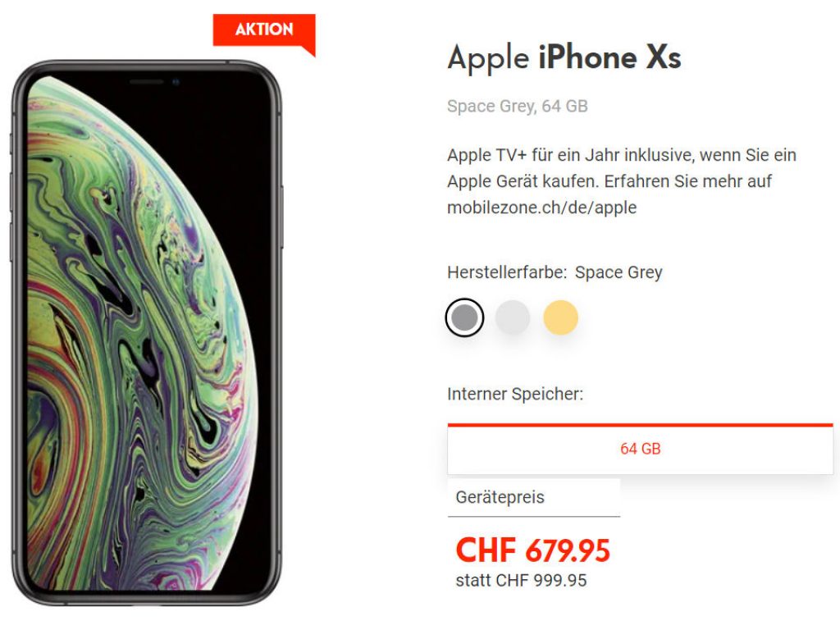Viewport: 840px width, 630px height.
Task: Click the phone's side power button
Action: [x=282, y=217]
